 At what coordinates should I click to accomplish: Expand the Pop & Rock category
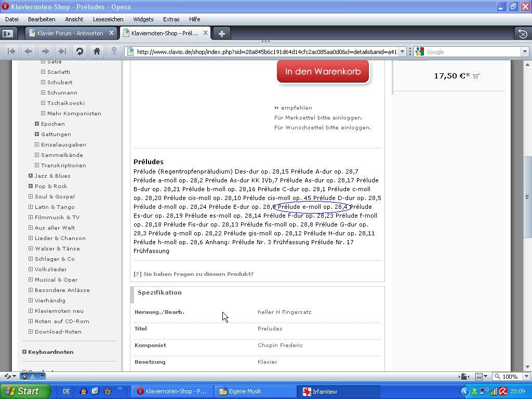pos(31,187)
